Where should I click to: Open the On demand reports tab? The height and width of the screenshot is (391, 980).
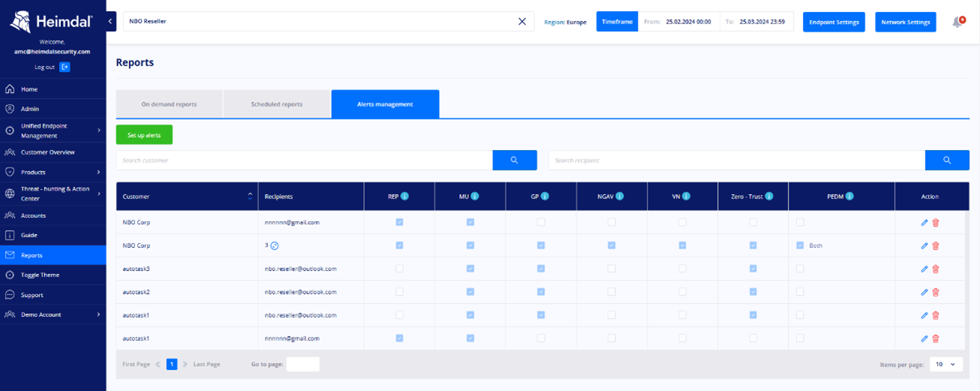[169, 104]
